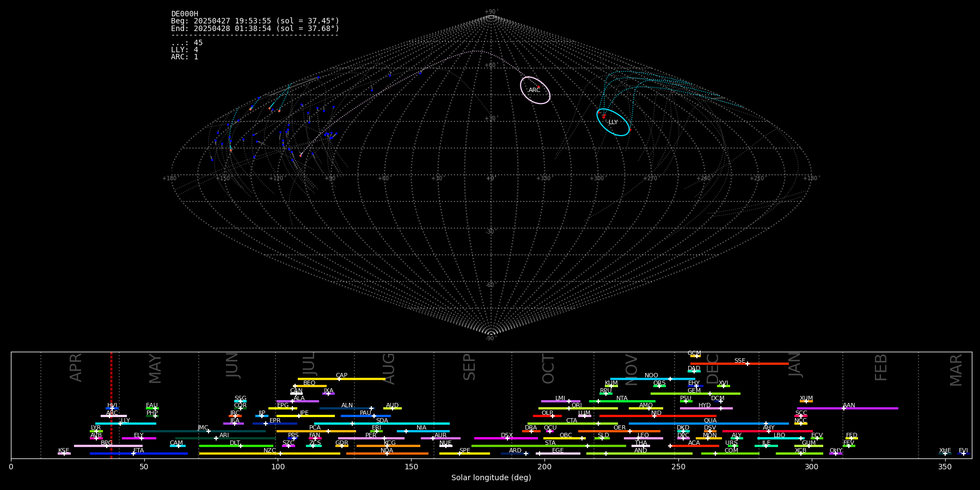980x490 pixels.
Task: Click the GCM label atop the timeline
Action: click(x=694, y=353)
